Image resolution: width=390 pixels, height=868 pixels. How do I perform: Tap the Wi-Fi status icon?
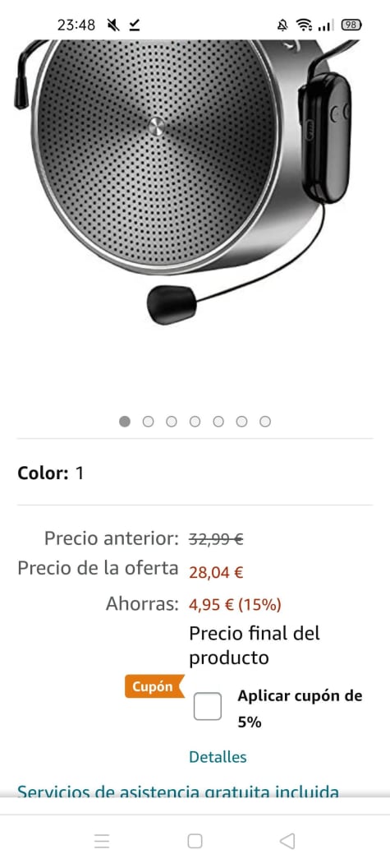pyautogui.click(x=304, y=25)
